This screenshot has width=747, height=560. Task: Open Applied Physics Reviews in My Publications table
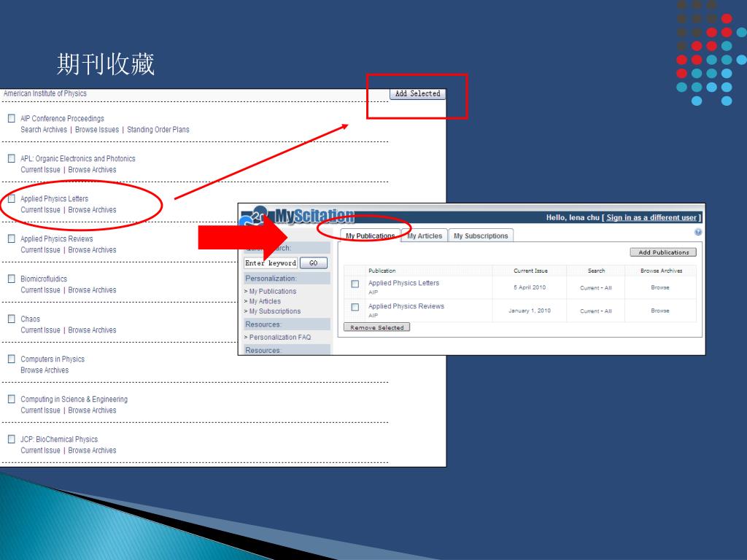(406, 306)
